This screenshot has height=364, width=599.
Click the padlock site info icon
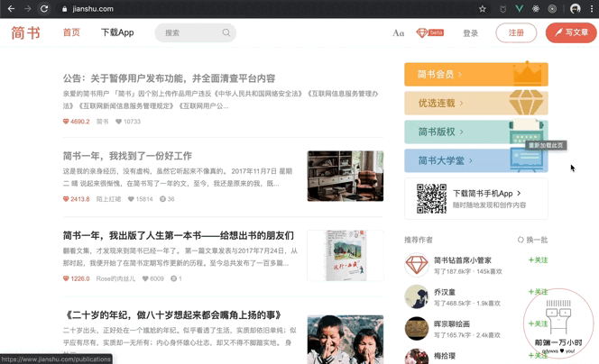65,9
